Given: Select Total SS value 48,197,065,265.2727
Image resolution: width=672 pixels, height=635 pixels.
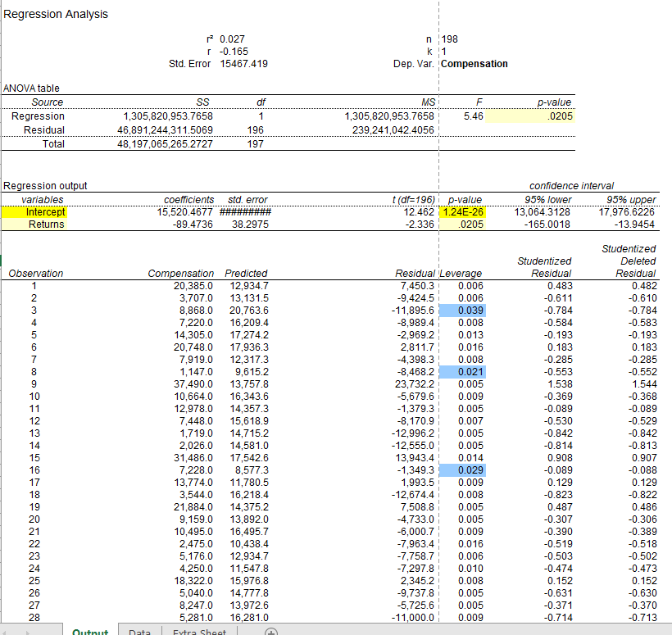Looking at the screenshot, I should click(165, 144).
